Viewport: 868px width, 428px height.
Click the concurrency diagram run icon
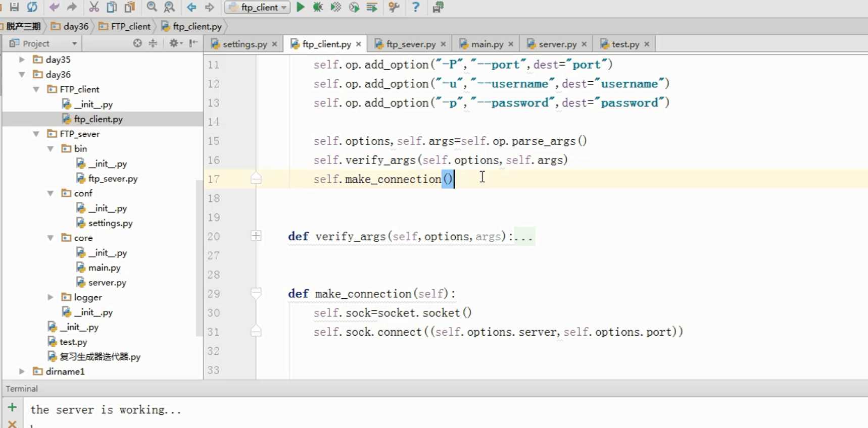pos(372,7)
